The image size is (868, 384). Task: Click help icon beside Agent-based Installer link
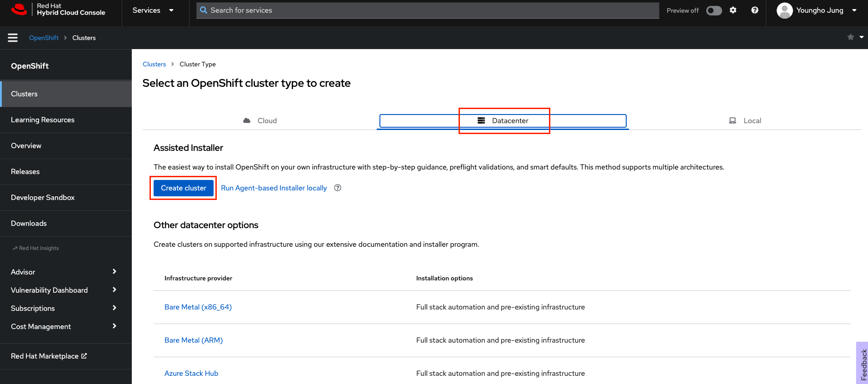(x=338, y=188)
